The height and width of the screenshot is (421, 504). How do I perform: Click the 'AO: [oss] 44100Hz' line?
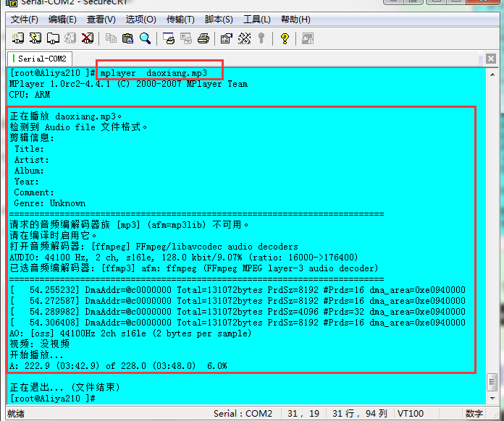click(130, 333)
